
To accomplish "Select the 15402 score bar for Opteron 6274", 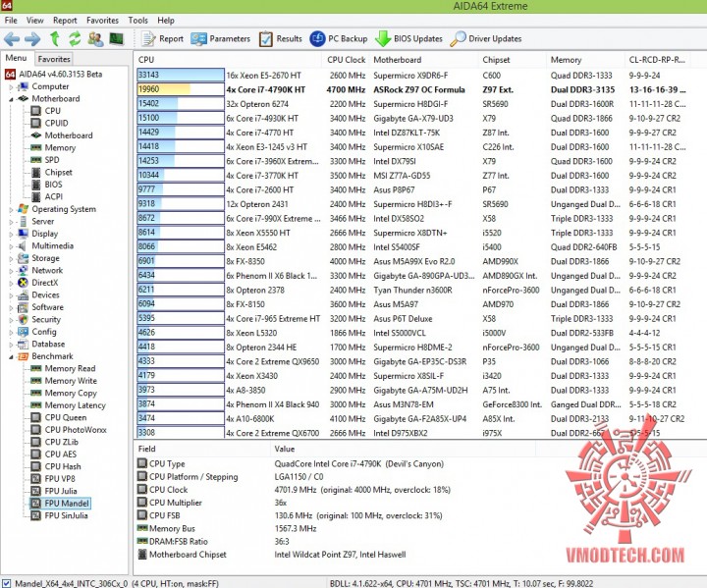I will [181, 104].
